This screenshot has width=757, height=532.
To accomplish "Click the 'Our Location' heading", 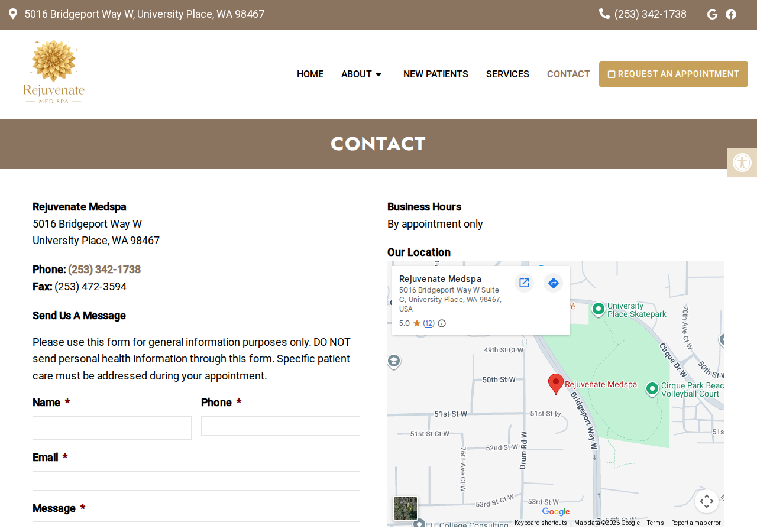I will (419, 252).
